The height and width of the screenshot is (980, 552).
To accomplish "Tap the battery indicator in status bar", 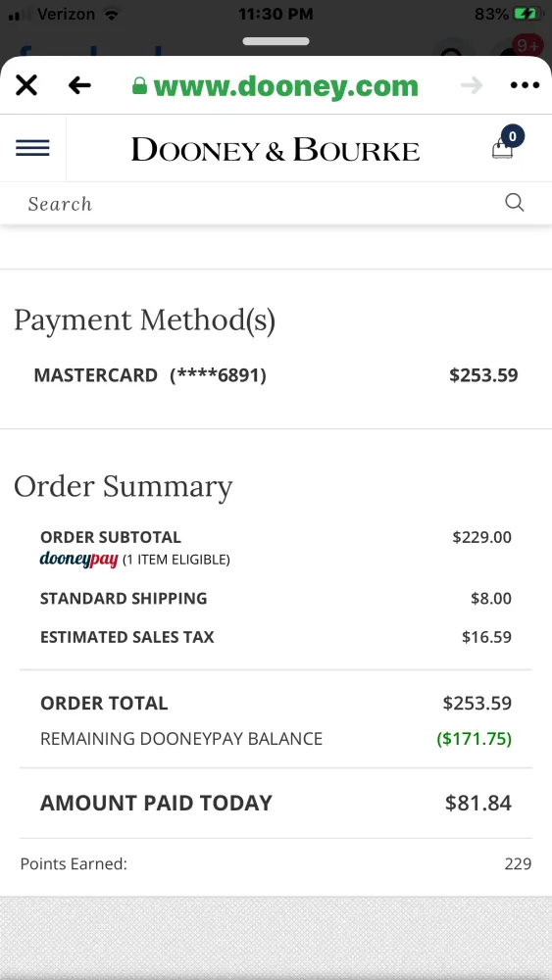I will [x=527, y=14].
